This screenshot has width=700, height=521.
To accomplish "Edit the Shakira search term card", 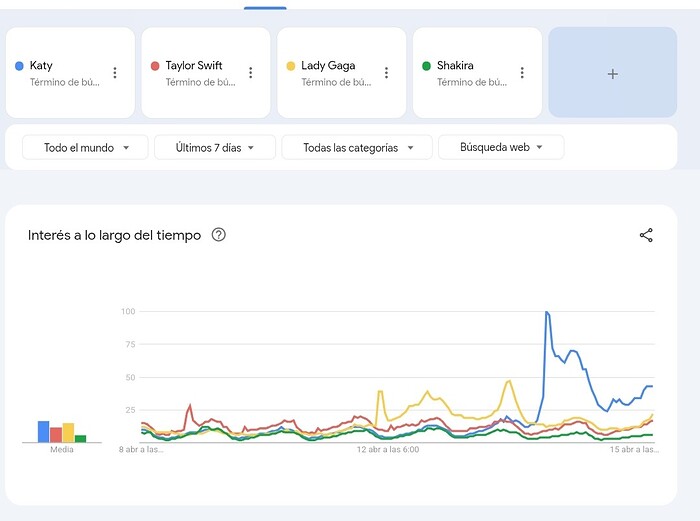I will point(477,73).
